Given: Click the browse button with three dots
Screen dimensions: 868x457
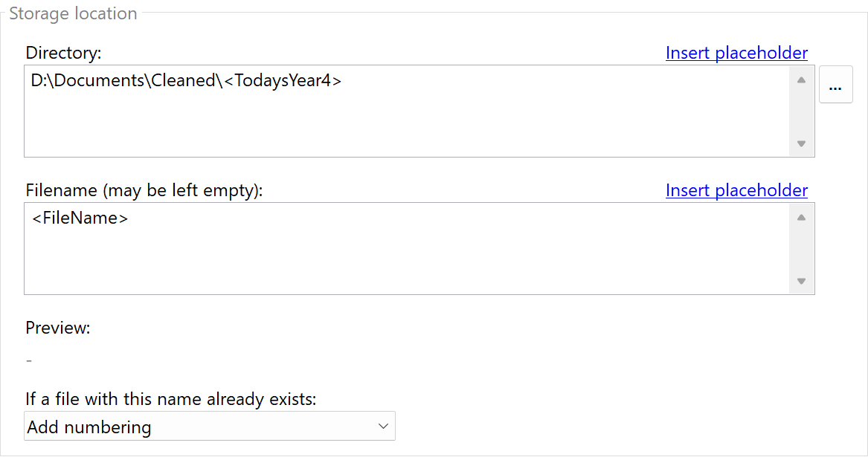Looking at the screenshot, I should tap(835, 85).
